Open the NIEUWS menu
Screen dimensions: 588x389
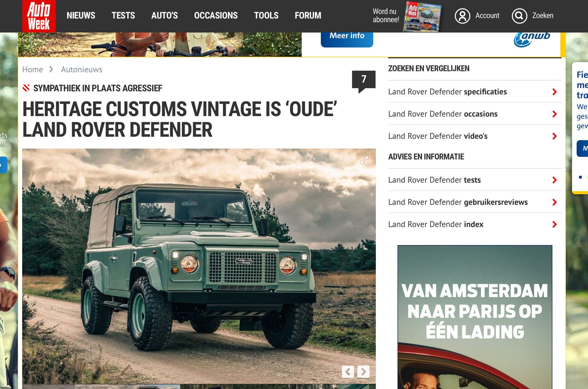pyautogui.click(x=81, y=16)
